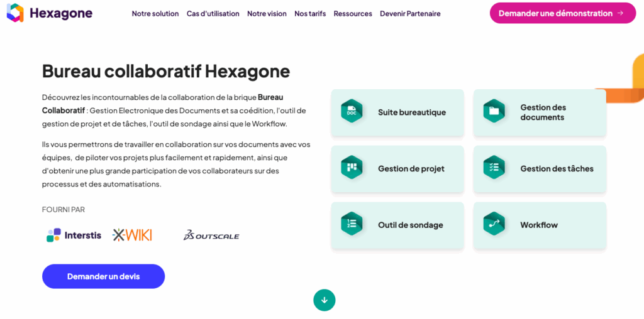Click the Workflow hexagon icon
Screen dimensions: 644x319
pyautogui.click(x=494, y=224)
